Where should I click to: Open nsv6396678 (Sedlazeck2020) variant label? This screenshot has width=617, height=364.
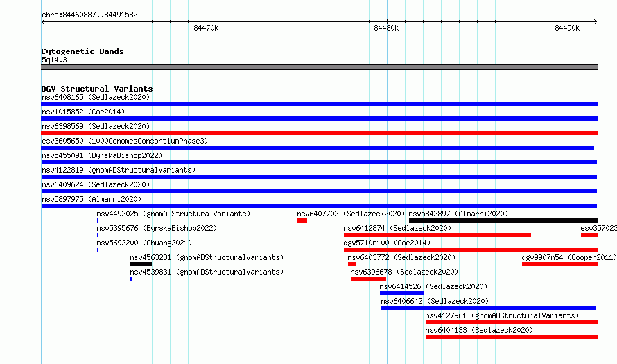coord(404,272)
